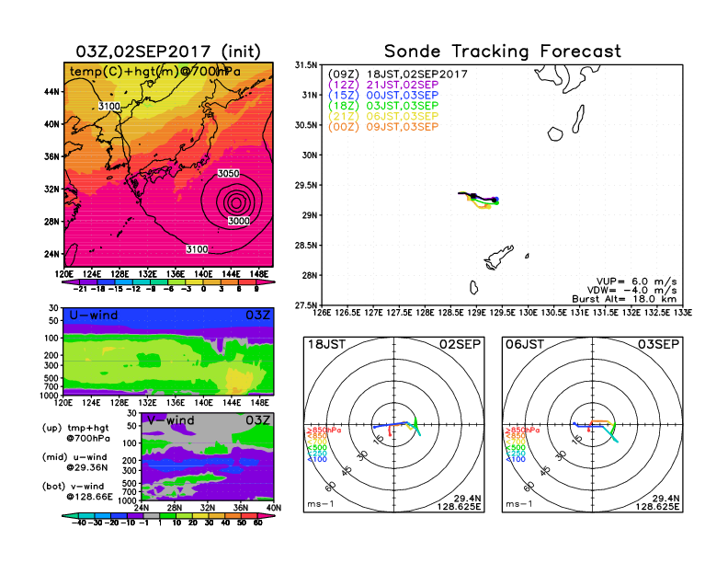Click "29.4N 128.625E" in the 18JST hodograph
This screenshot has height=563, width=728.
[x=459, y=502]
